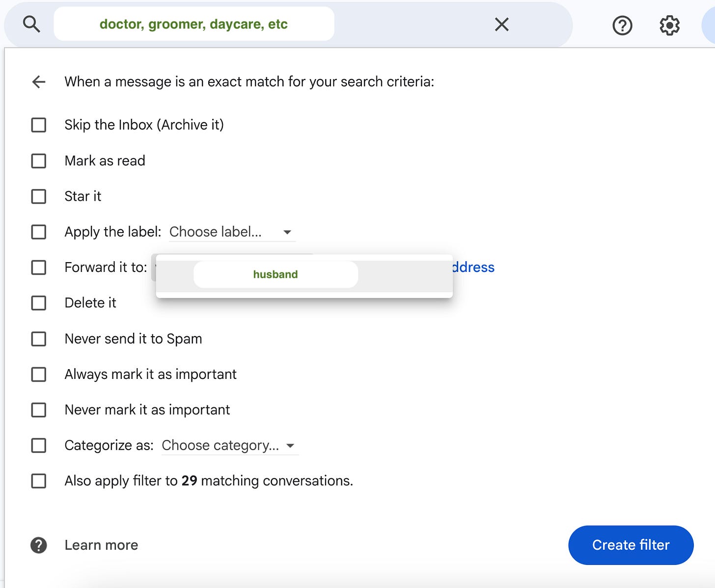Clear search with the X icon
Viewport: 715px width, 588px height.
pos(501,24)
